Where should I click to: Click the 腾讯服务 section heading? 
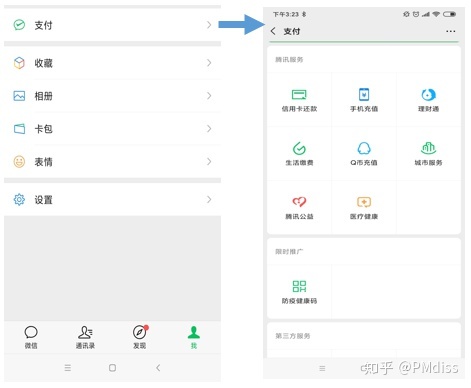[x=289, y=60]
